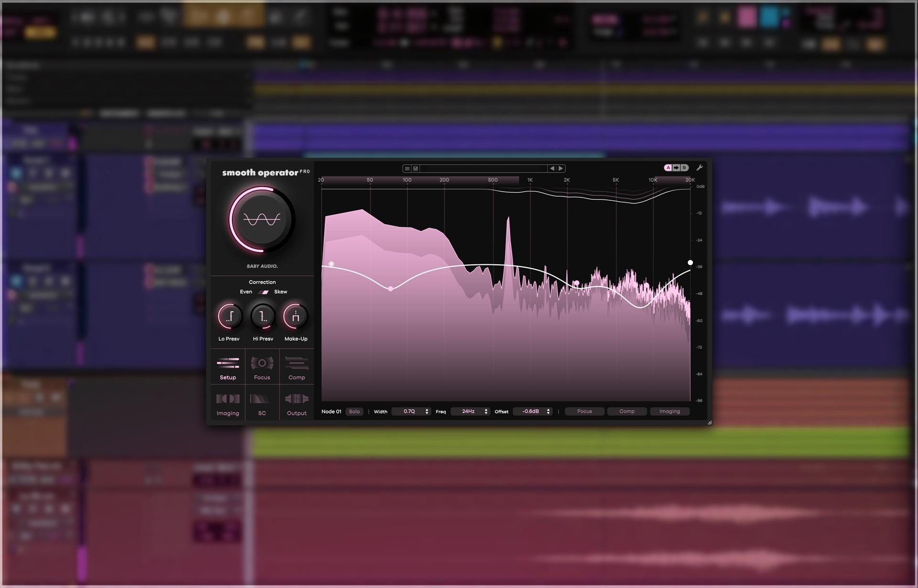Click the '0dB' scale label
Image resolution: width=918 pixels, height=588 pixels.
point(700,186)
